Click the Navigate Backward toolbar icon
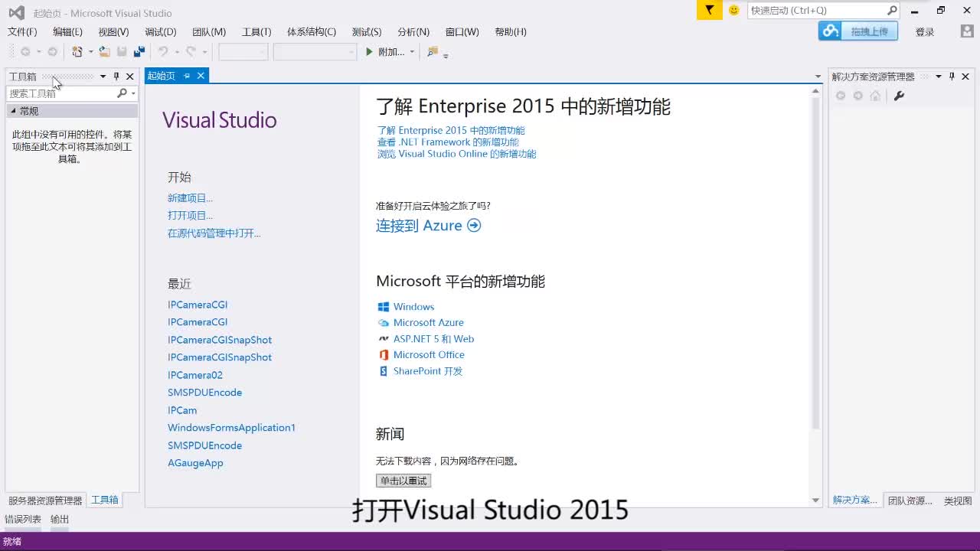 click(25, 52)
